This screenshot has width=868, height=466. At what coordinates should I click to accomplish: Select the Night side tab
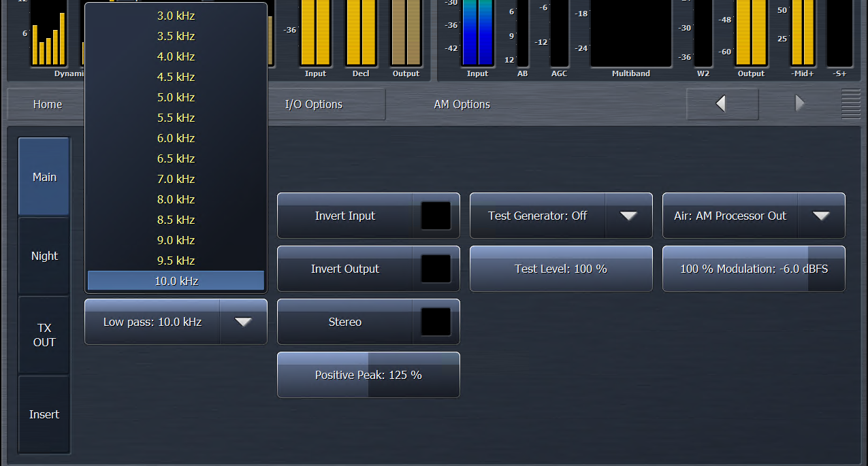tap(44, 256)
